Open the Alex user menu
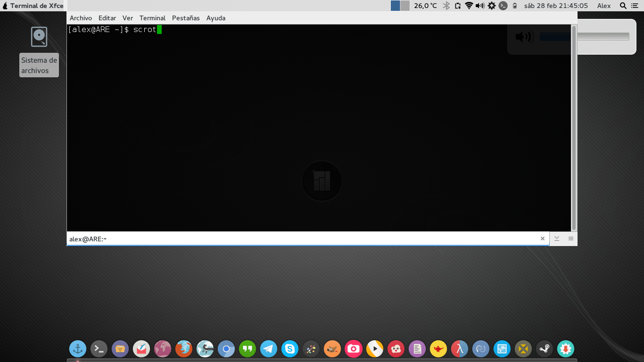This screenshot has height=362, width=644. pyautogui.click(x=603, y=6)
